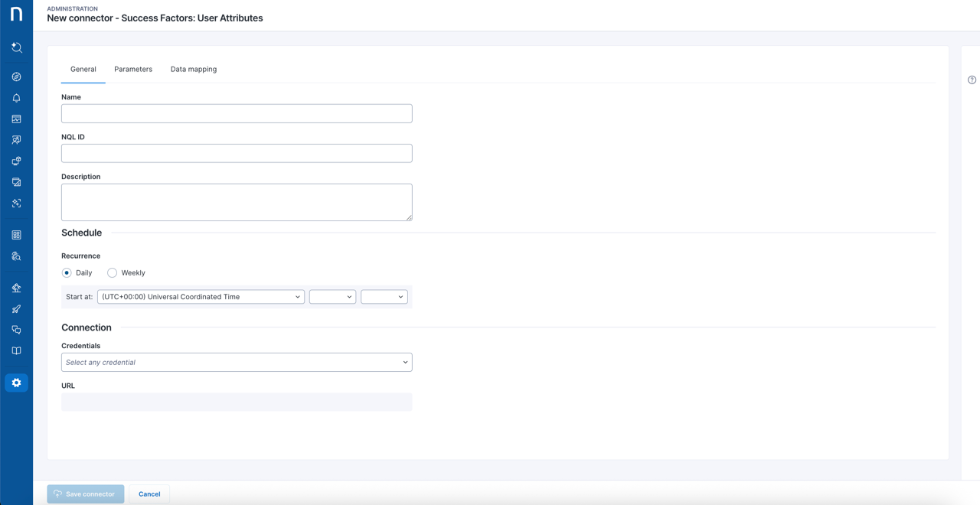Screen dimensions: 980x505
Task: Open the start minute dropdown
Action: click(384, 297)
